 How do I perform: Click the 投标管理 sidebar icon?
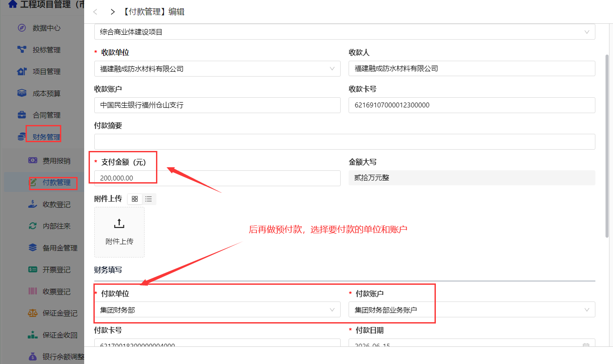pos(22,49)
